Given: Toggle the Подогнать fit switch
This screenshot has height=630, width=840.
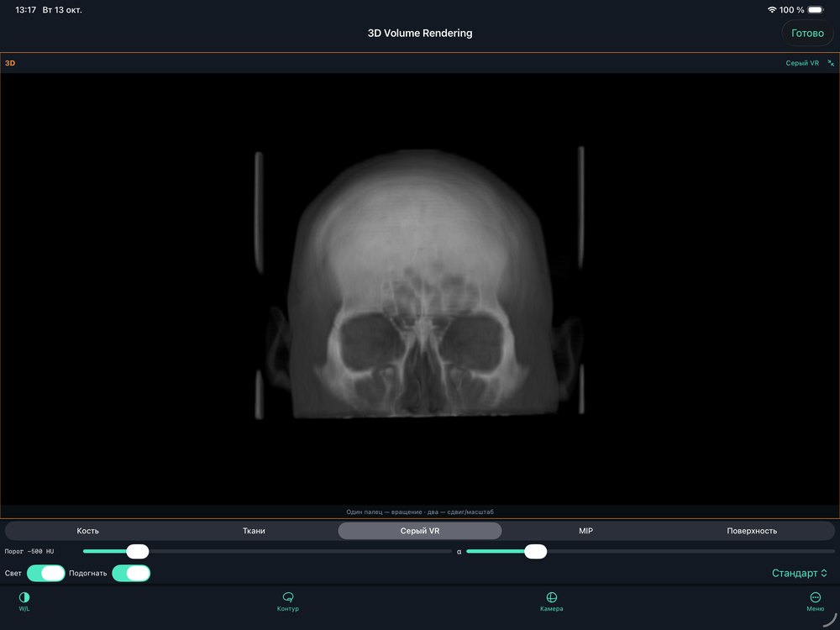Looking at the screenshot, I should (x=131, y=573).
